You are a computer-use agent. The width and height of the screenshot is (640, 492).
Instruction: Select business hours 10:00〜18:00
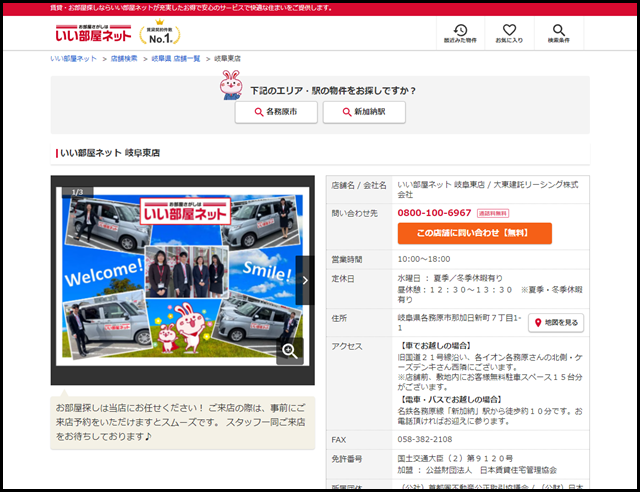[x=424, y=259]
